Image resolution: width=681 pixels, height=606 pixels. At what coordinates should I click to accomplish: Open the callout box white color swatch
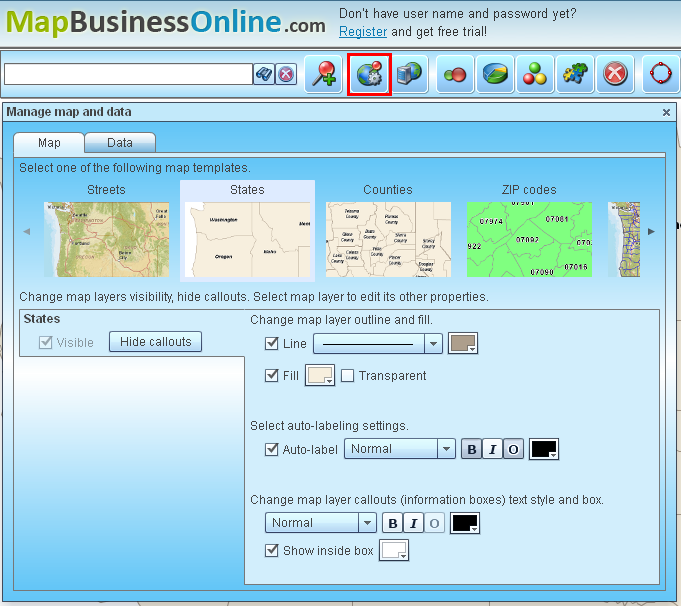pyautogui.click(x=394, y=550)
